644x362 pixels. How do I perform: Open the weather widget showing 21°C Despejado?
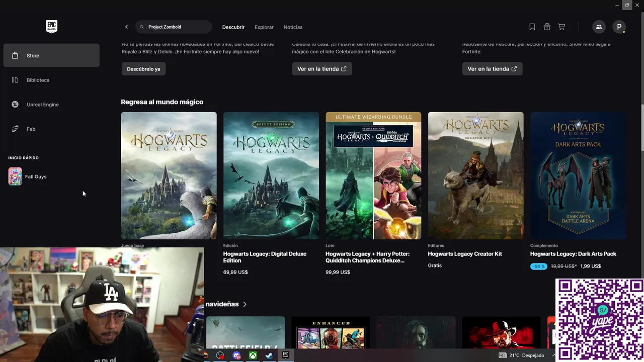point(522,355)
